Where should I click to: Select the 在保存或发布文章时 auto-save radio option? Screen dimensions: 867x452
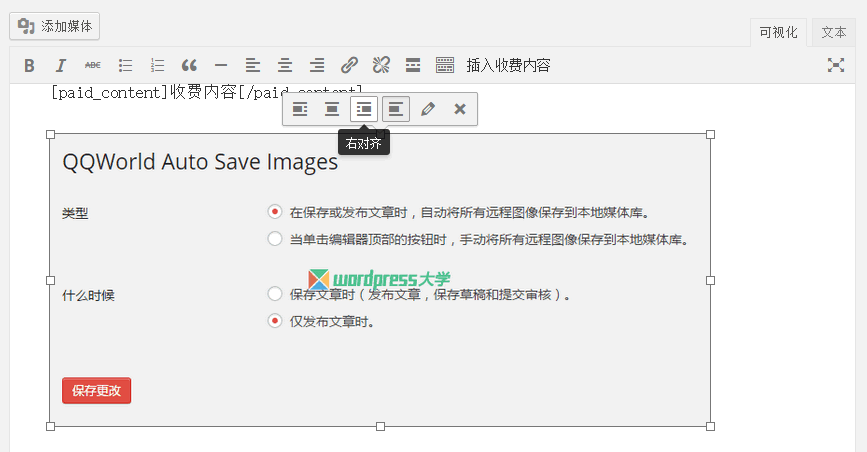click(x=275, y=212)
